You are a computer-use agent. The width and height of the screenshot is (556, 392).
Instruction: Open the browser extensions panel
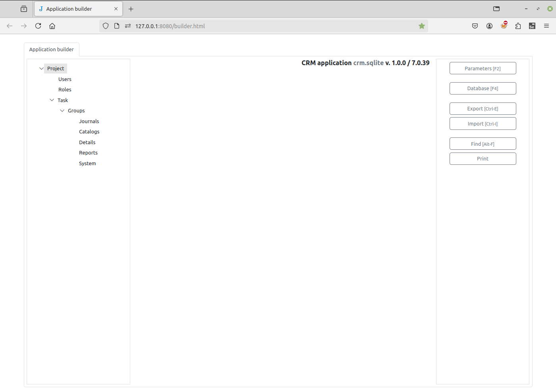[x=518, y=25]
